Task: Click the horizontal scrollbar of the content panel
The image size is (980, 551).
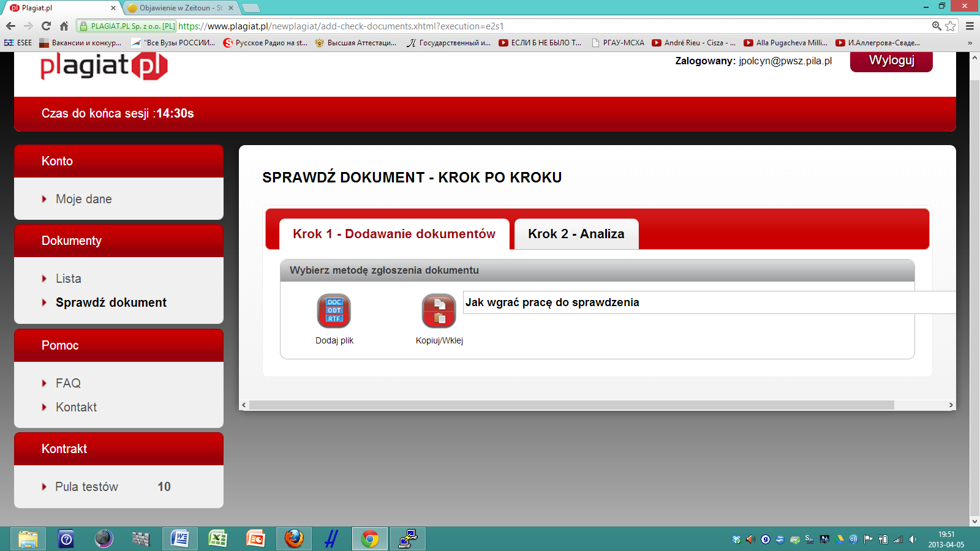Action: [571, 405]
